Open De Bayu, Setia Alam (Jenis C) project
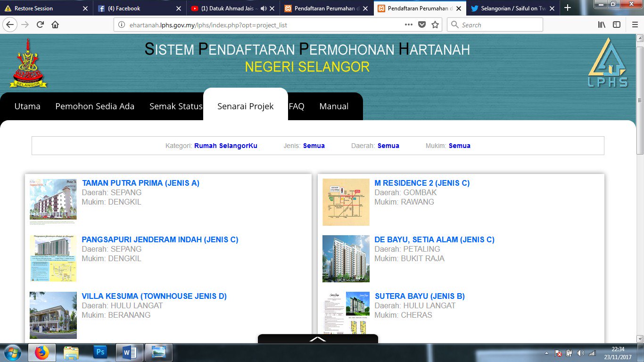This screenshot has height=362, width=644. (434, 239)
